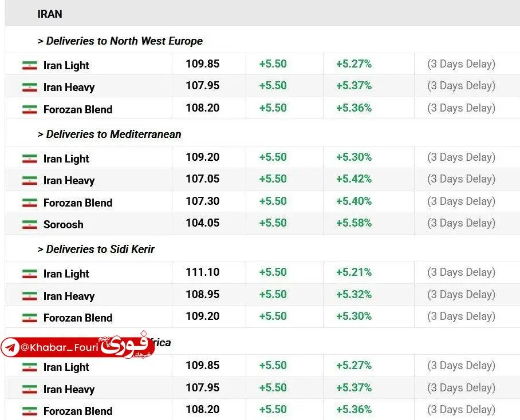Click the IRAN header at the top
This screenshot has height=420, width=520.
point(50,14)
